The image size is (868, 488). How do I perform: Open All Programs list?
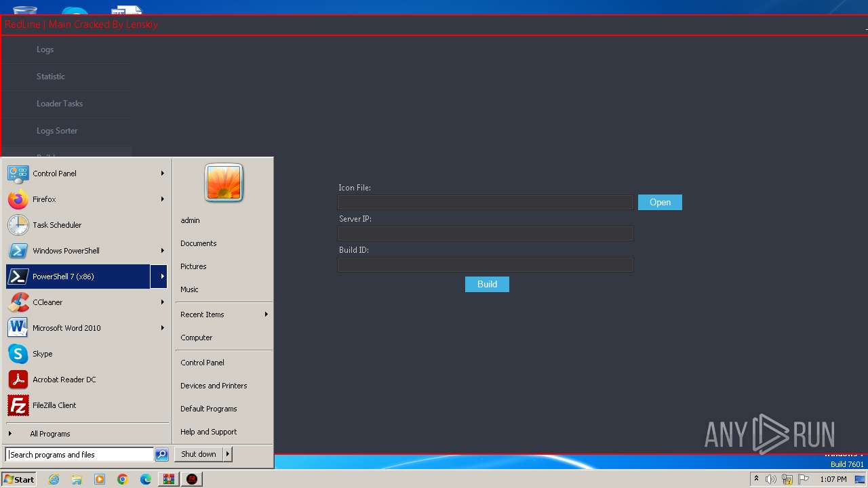pos(50,434)
